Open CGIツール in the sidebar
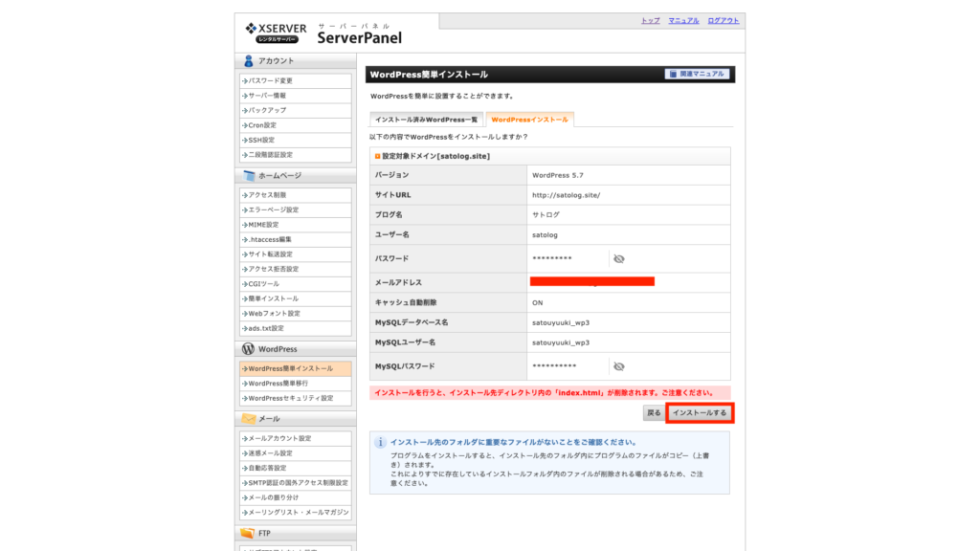 point(295,283)
